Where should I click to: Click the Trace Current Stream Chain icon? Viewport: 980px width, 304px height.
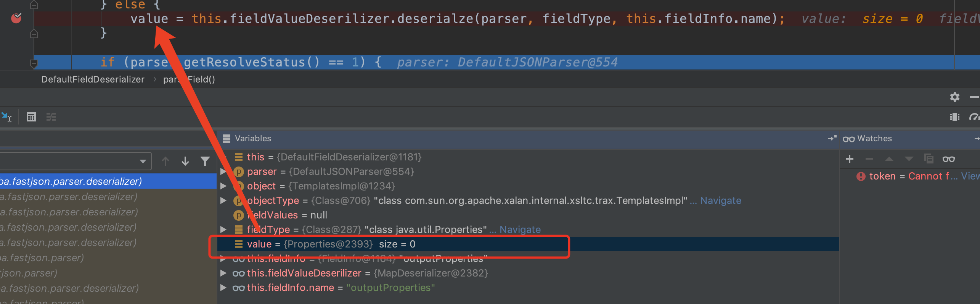[51, 117]
